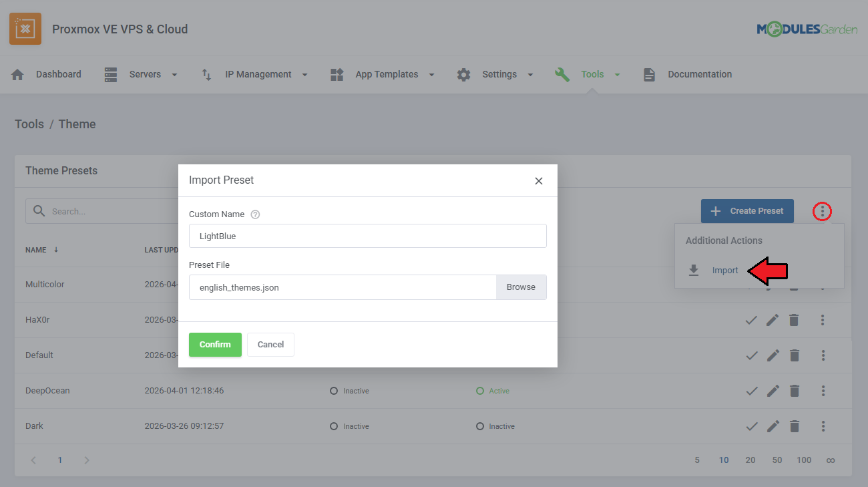Click Browse to choose a preset file
Screen dimensions: 868x487
coord(521,287)
